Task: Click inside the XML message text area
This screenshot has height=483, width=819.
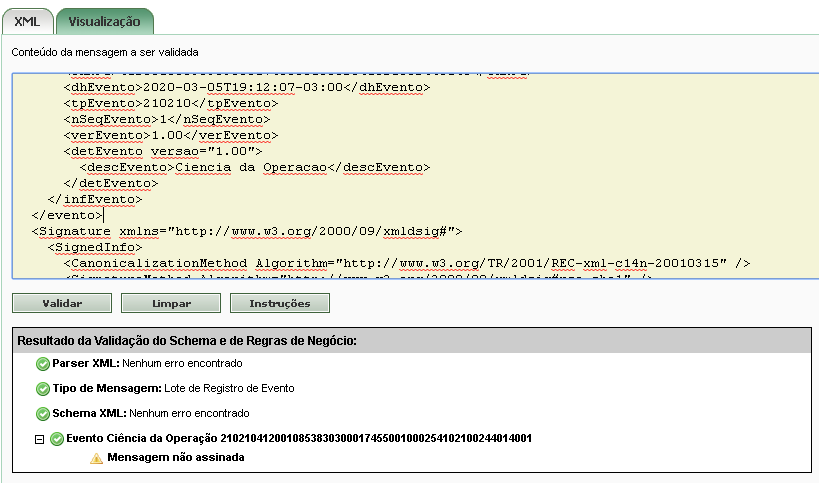Action: 415,176
